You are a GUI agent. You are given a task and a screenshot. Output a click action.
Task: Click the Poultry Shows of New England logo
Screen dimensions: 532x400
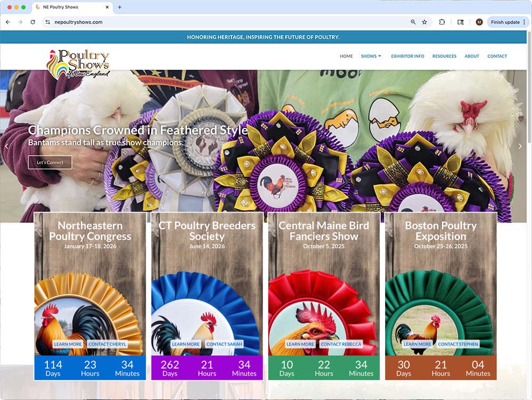tap(78, 64)
